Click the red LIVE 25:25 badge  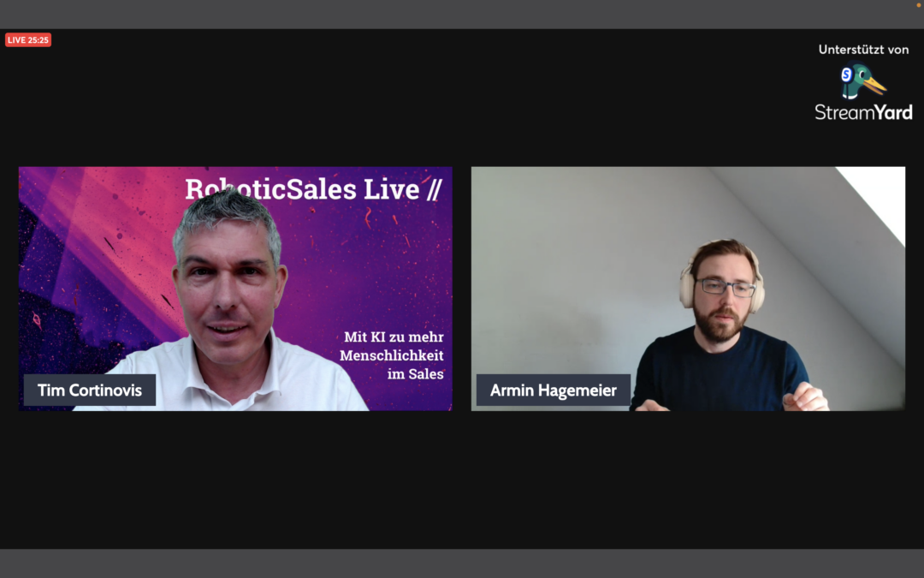[x=28, y=40]
